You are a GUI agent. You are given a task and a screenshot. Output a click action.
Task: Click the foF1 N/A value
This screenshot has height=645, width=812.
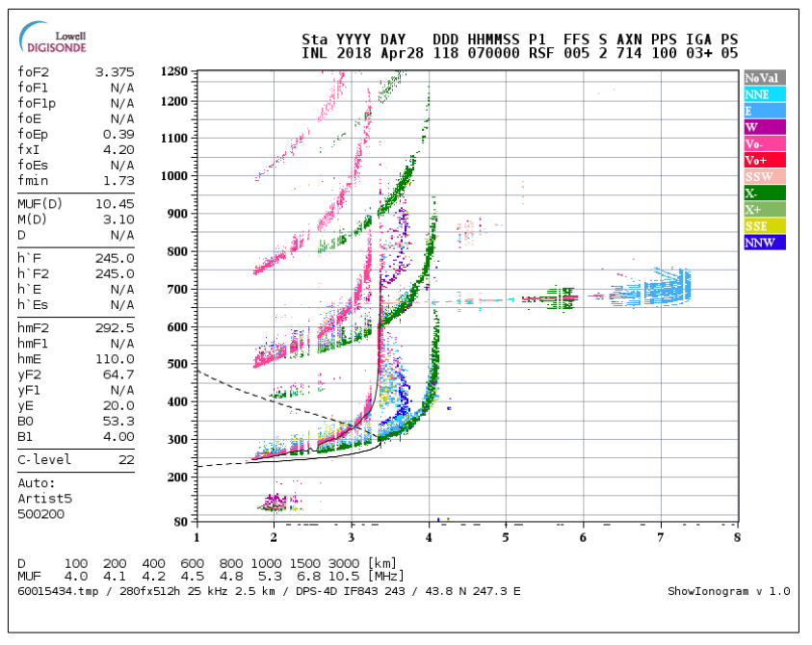pyautogui.click(x=122, y=88)
